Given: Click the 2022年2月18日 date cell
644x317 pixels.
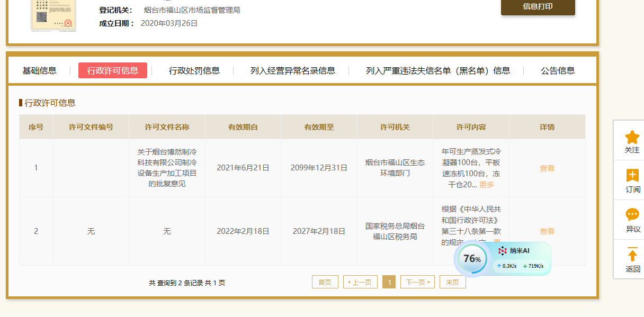Looking at the screenshot, I should click(243, 231).
